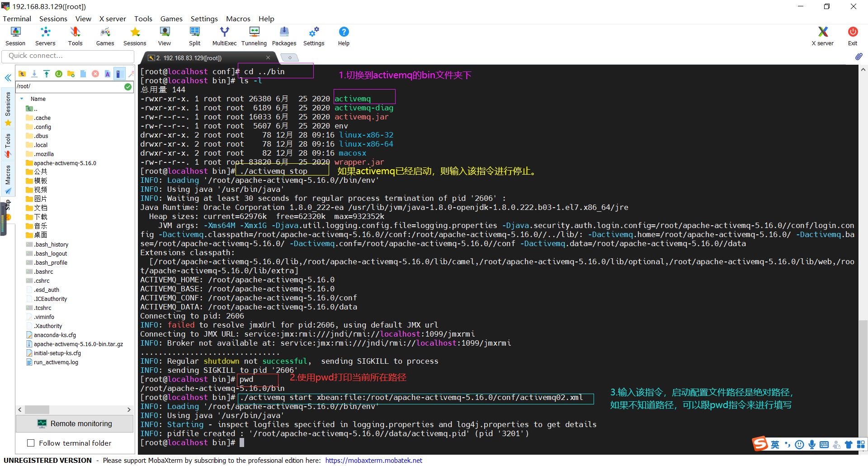
Task: Open the Sessions menu
Action: coord(53,19)
